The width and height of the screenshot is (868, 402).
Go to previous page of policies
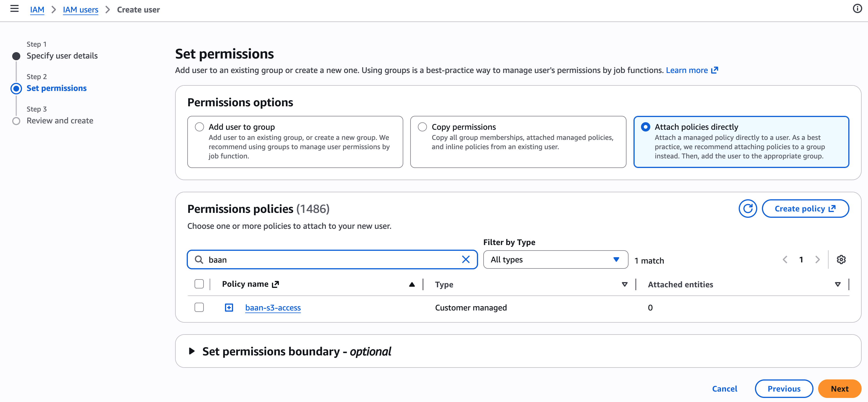pos(785,260)
